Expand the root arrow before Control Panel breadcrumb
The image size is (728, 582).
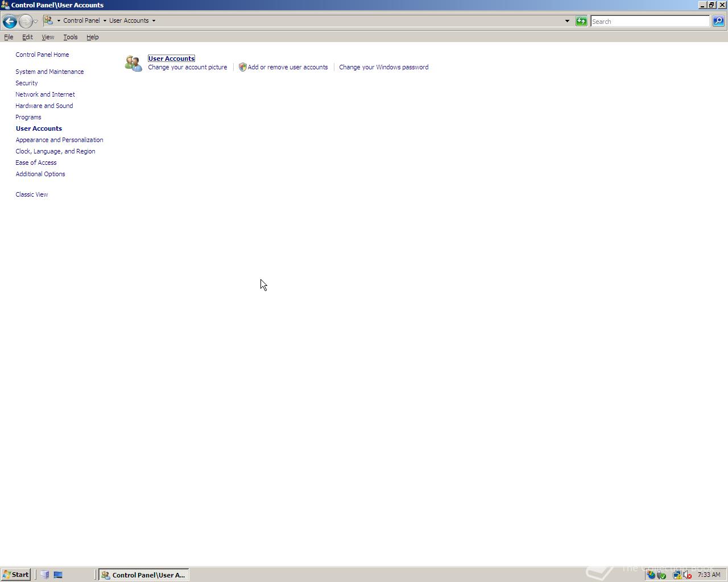pyautogui.click(x=59, y=21)
